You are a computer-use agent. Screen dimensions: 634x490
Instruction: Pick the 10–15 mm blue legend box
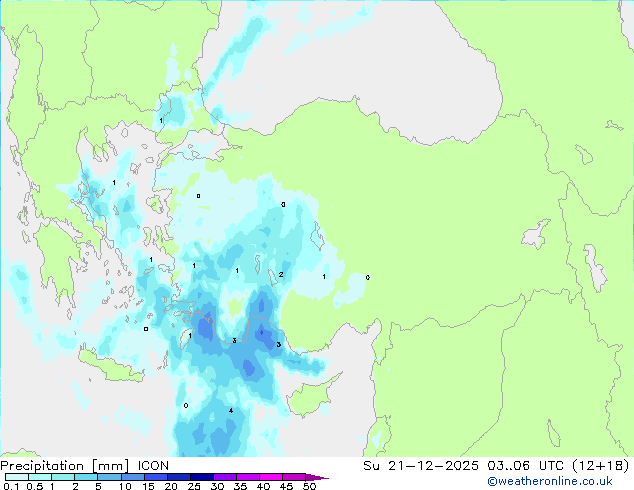[132, 477]
